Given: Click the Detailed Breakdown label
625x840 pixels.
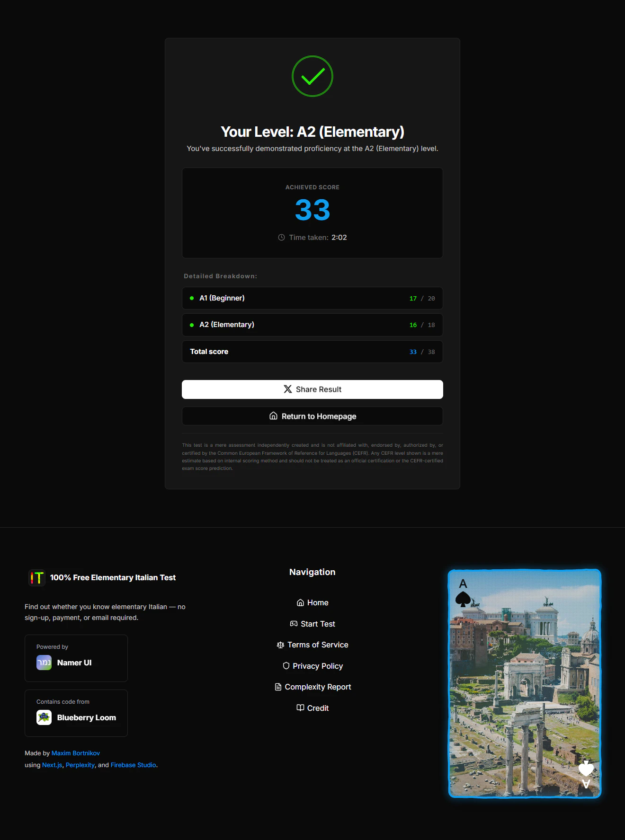Looking at the screenshot, I should pyautogui.click(x=221, y=276).
